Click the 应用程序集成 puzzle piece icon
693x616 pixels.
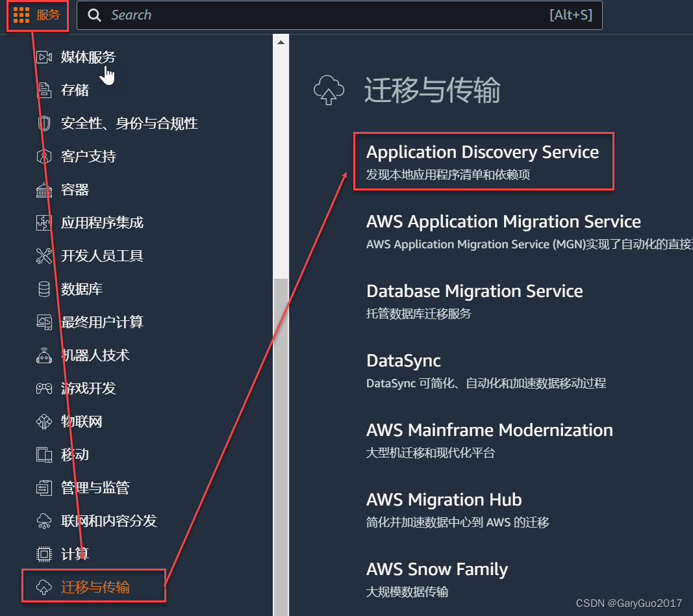pyautogui.click(x=44, y=222)
